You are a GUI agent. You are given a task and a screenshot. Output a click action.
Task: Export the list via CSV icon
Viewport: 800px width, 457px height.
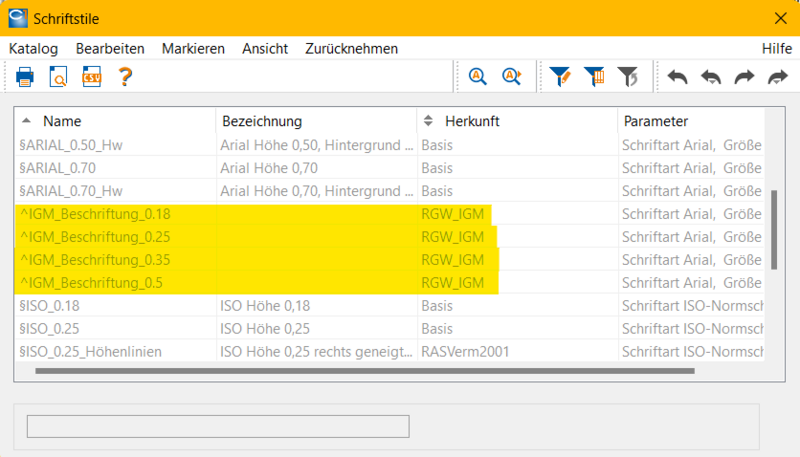point(92,77)
